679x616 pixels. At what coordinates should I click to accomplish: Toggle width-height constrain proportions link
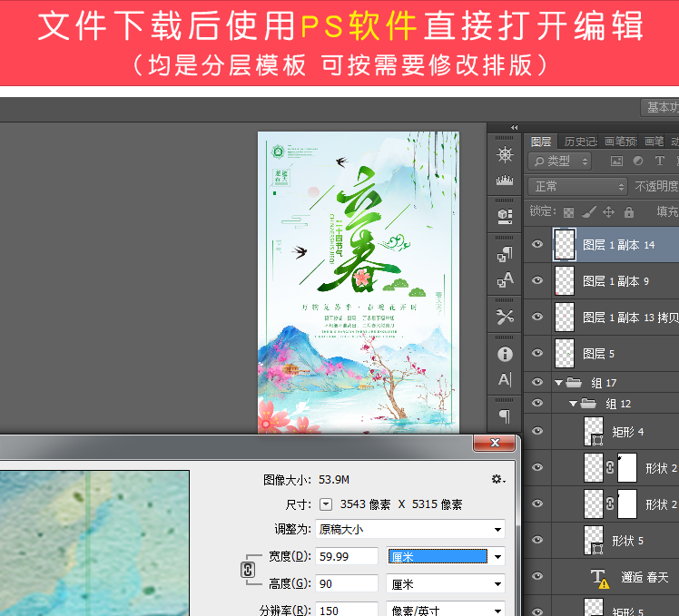point(245,569)
